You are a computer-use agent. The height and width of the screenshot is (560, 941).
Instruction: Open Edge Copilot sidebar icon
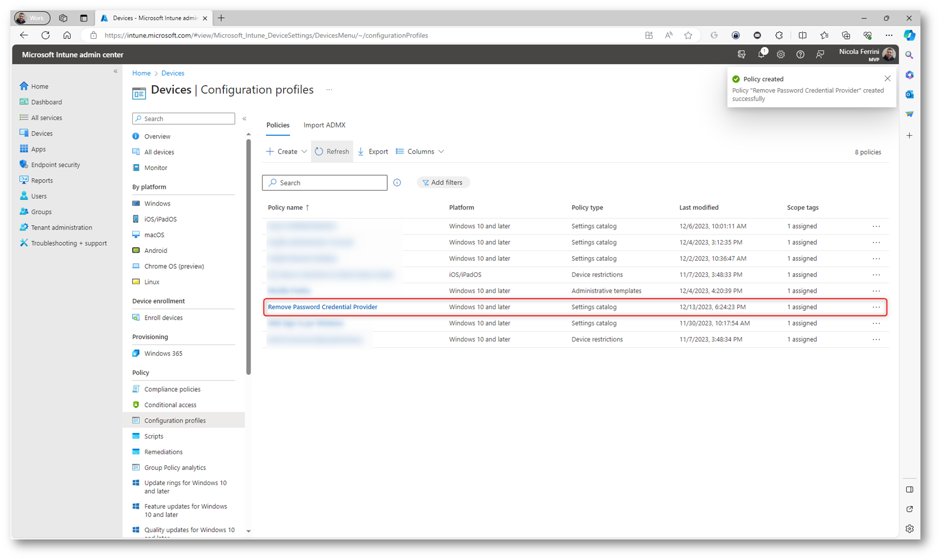(909, 35)
